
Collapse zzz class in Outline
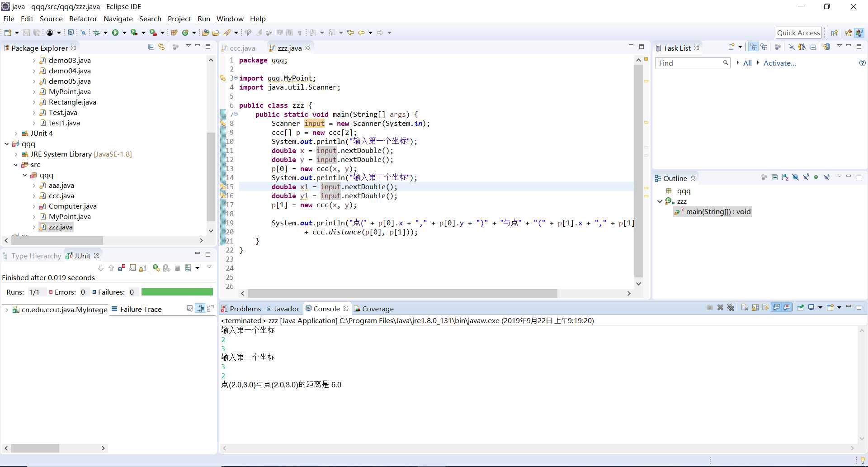(660, 201)
